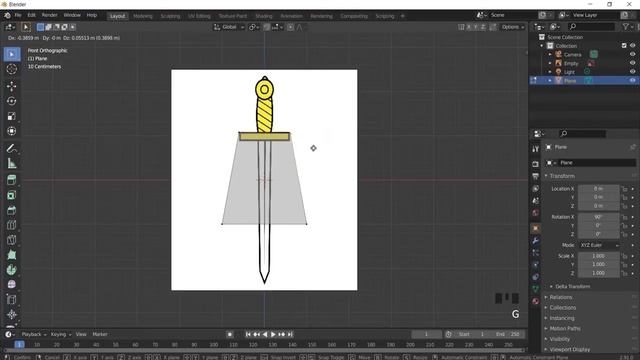Open the Object Data green triangle tab

[x=536, y=289]
